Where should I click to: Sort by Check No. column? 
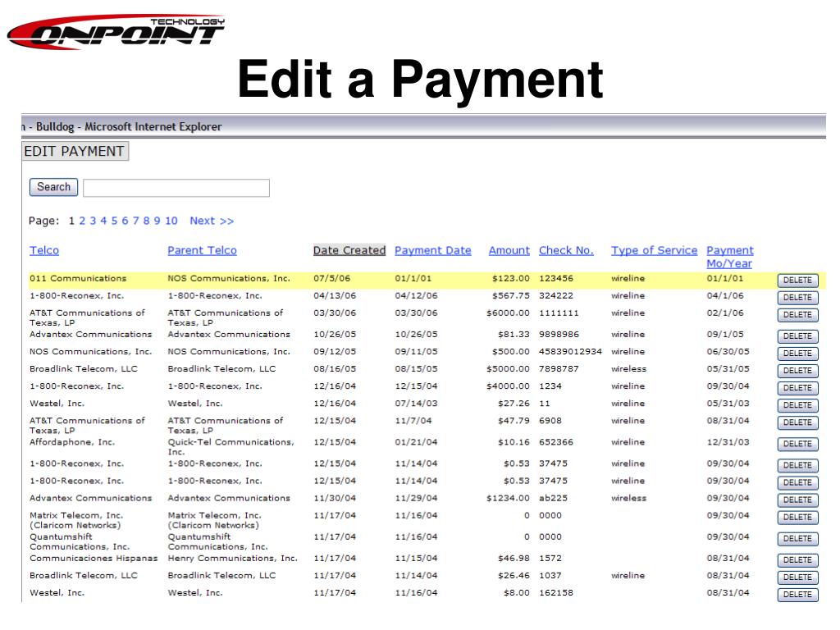566,250
